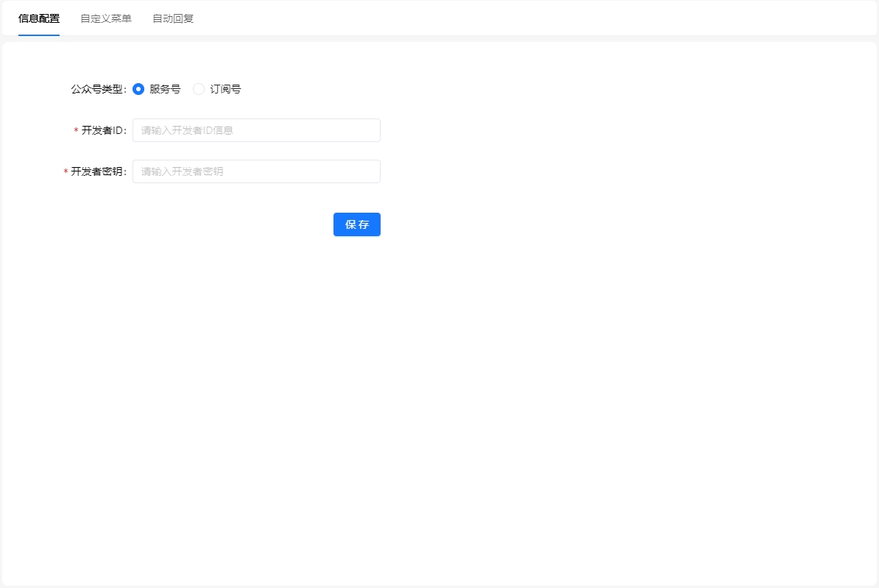The width and height of the screenshot is (879, 588).
Task: Switch to the 自动回复 tab
Action: click(172, 18)
